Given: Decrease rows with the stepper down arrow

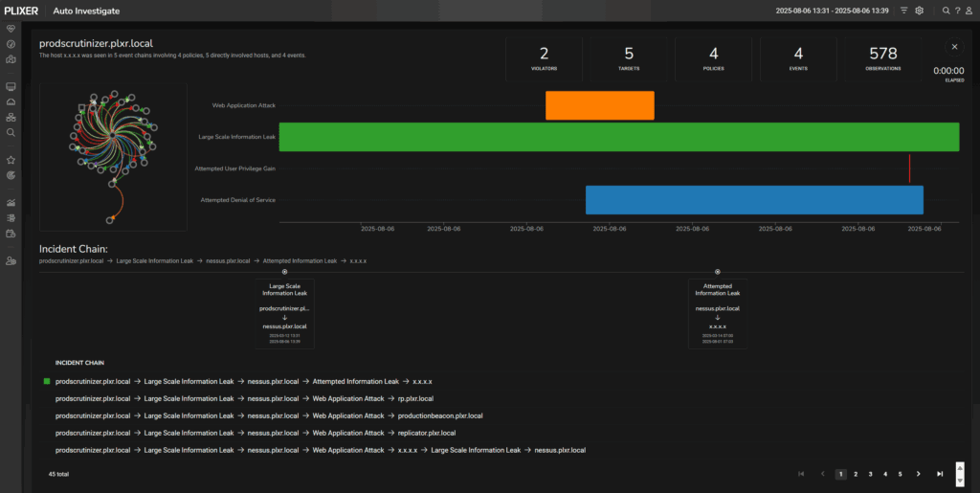Looking at the screenshot, I should click(x=961, y=482).
